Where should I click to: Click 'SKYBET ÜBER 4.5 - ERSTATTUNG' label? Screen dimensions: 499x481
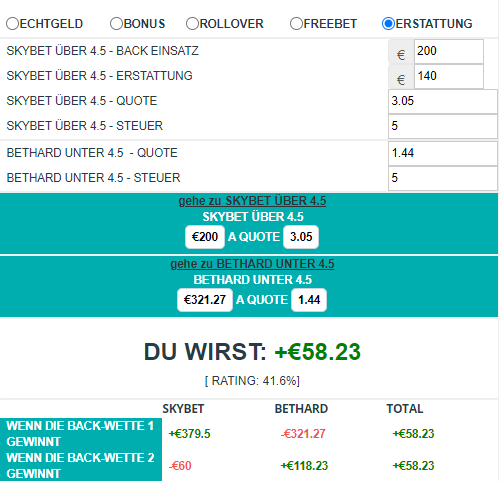pyautogui.click(x=99, y=76)
